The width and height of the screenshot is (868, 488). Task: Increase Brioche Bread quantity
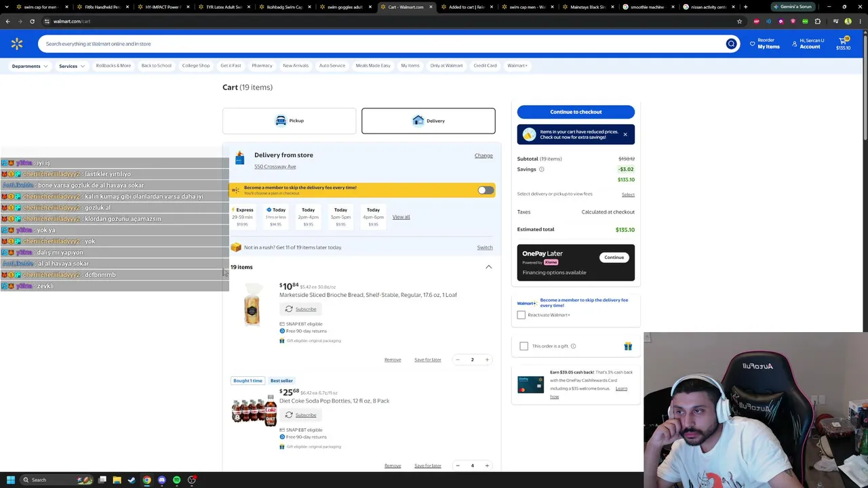[x=487, y=360]
